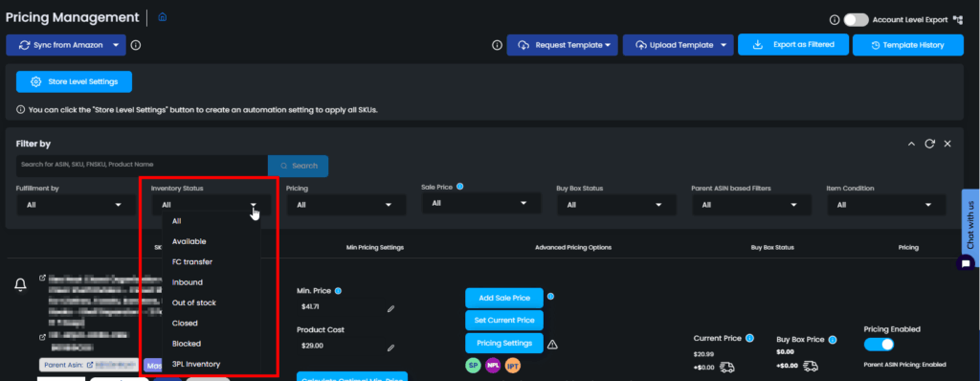Open the Upload Template dropdown
This screenshot has width=980, height=381.
(724, 45)
